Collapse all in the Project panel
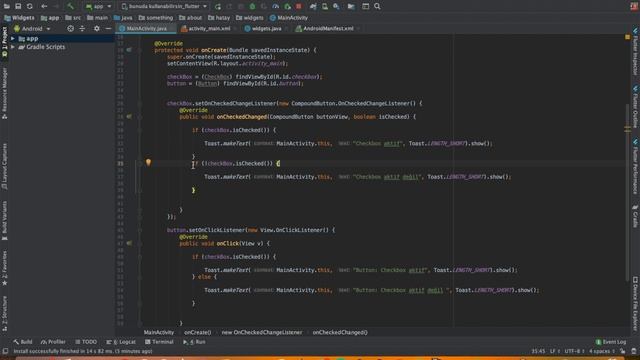The height and width of the screenshot is (360, 640). pyautogui.click(x=82, y=29)
